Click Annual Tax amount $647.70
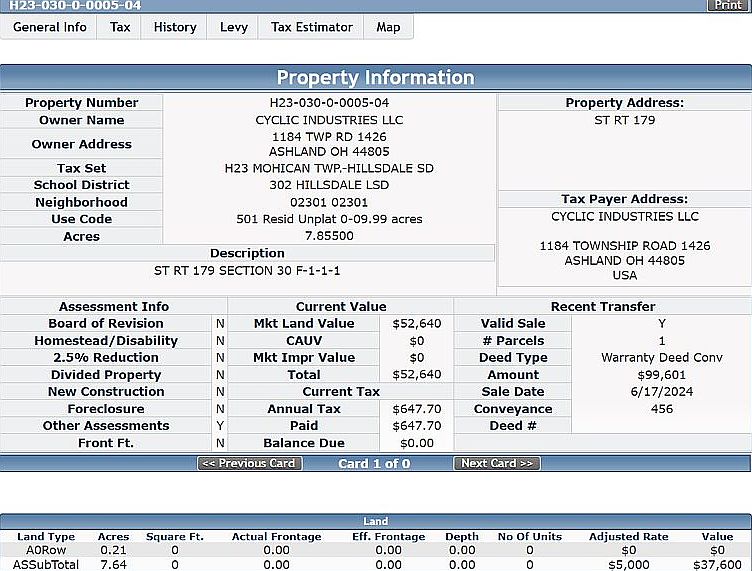This screenshot has width=752, height=571. [x=416, y=409]
